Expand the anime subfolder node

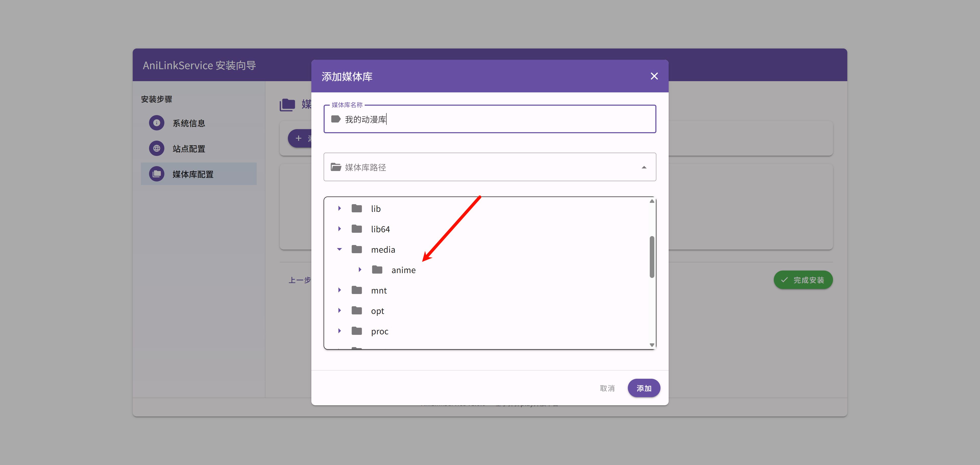[x=360, y=270]
